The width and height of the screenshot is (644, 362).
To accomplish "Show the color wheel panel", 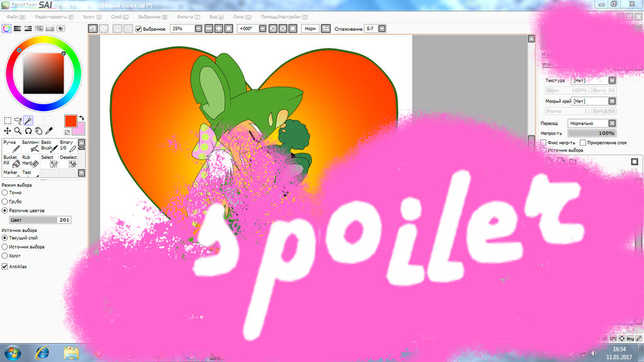I will pyautogui.click(x=6, y=28).
